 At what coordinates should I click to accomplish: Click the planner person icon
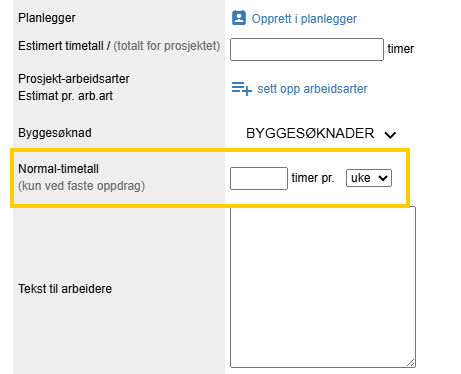coord(239,18)
